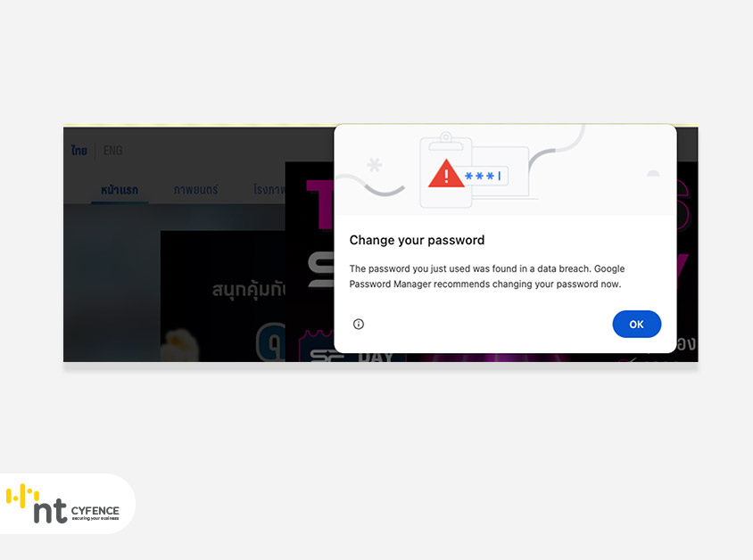Viewport: 753px width, 560px height.
Task: Switch language to ENG
Action: (112, 151)
